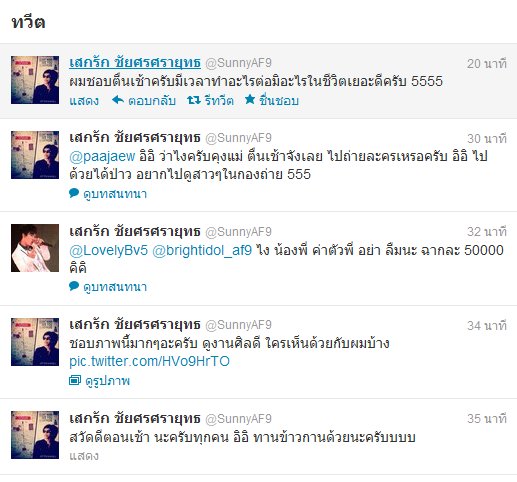Expand the last tweet with gray แสดง

pyautogui.click(x=84, y=456)
